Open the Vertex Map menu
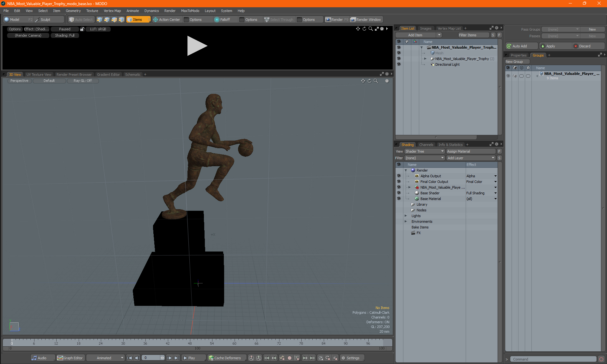The image size is (607, 364). 112,11
